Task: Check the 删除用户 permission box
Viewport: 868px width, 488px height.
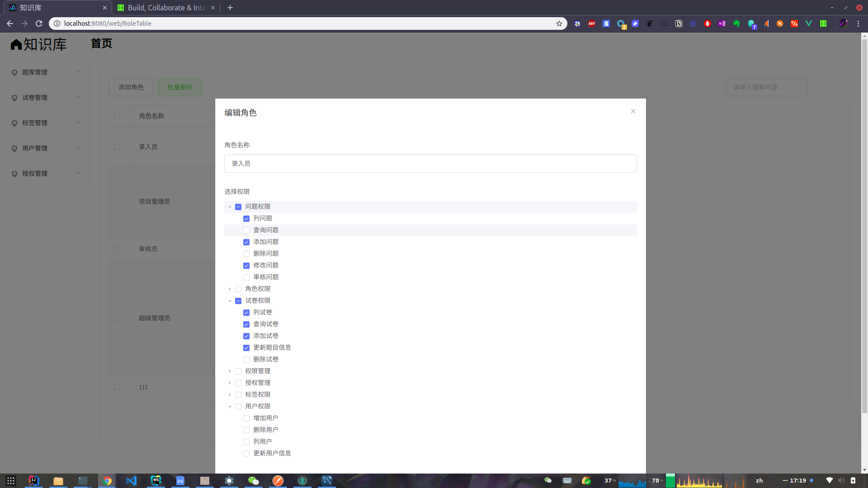Action: (246, 430)
